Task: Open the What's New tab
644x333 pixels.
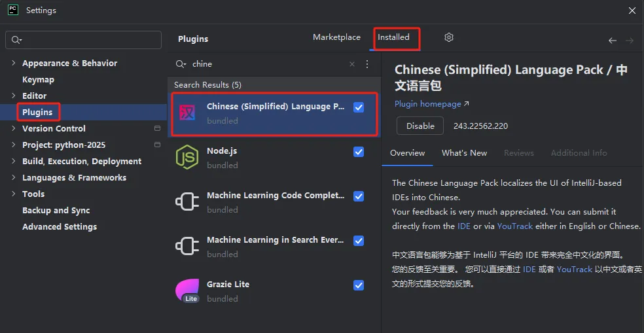Action: click(x=464, y=153)
